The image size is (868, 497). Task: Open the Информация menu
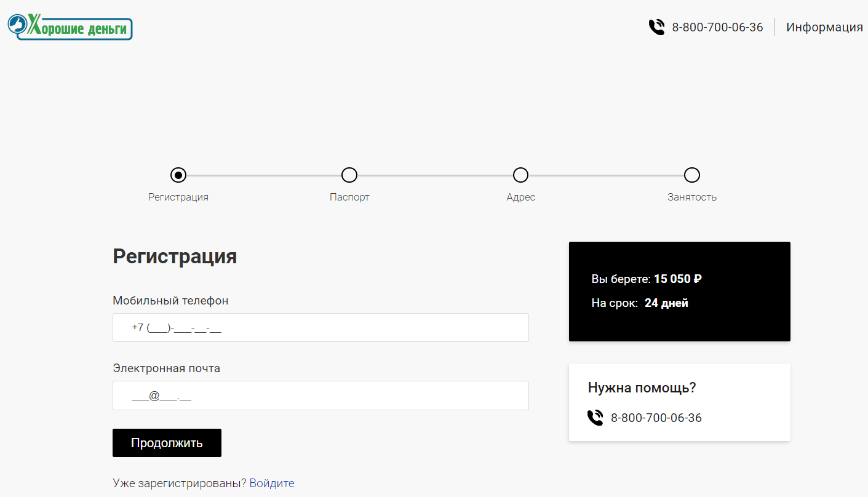pos(824,27)
